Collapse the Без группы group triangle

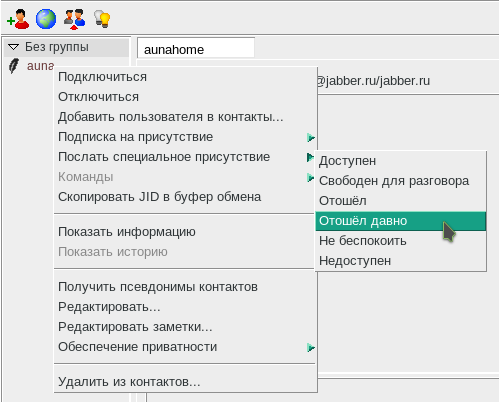point(14,47)
